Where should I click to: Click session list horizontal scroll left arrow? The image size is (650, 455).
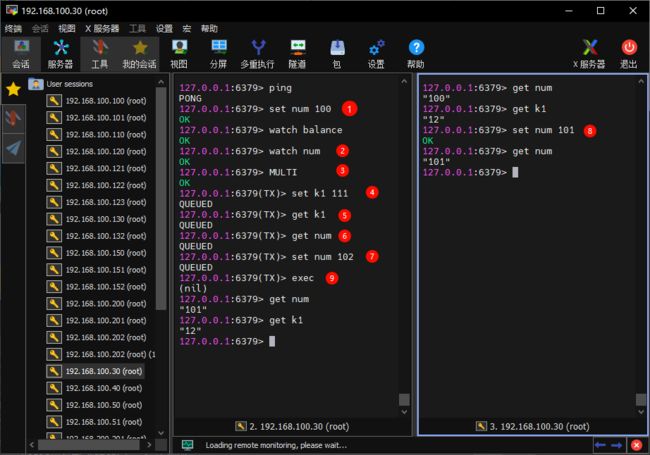(x=32, y=445)
